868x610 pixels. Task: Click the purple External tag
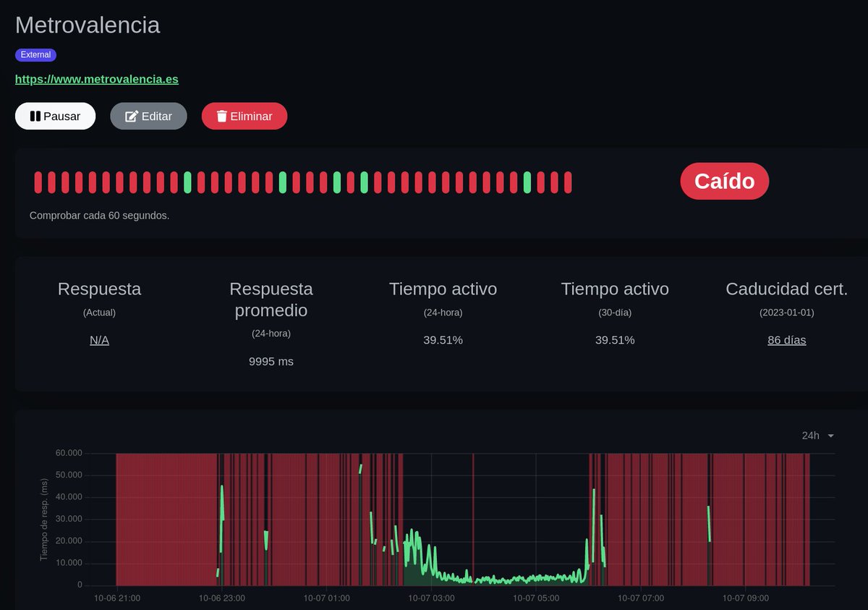pyautogui.click(x=35, y=54)
